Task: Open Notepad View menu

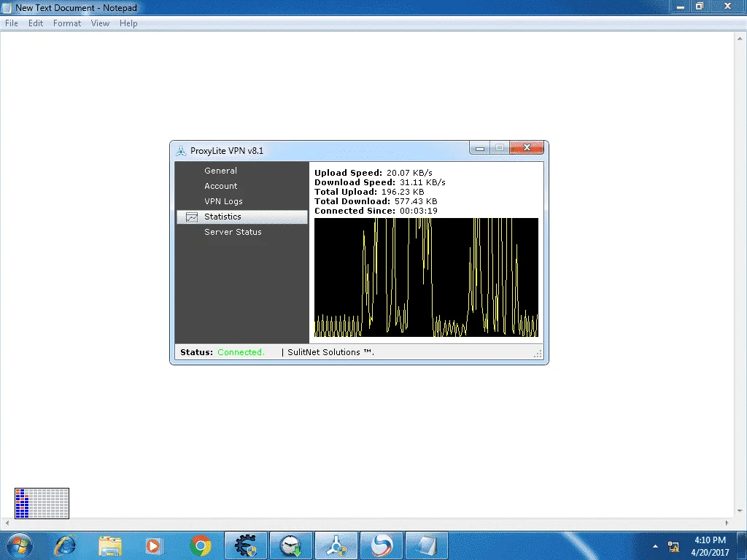Action: point(100,23)
